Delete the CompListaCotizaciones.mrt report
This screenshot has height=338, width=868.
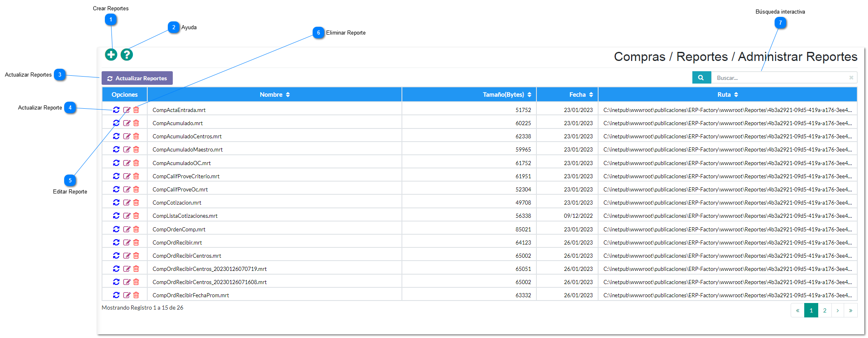[136, 216]
